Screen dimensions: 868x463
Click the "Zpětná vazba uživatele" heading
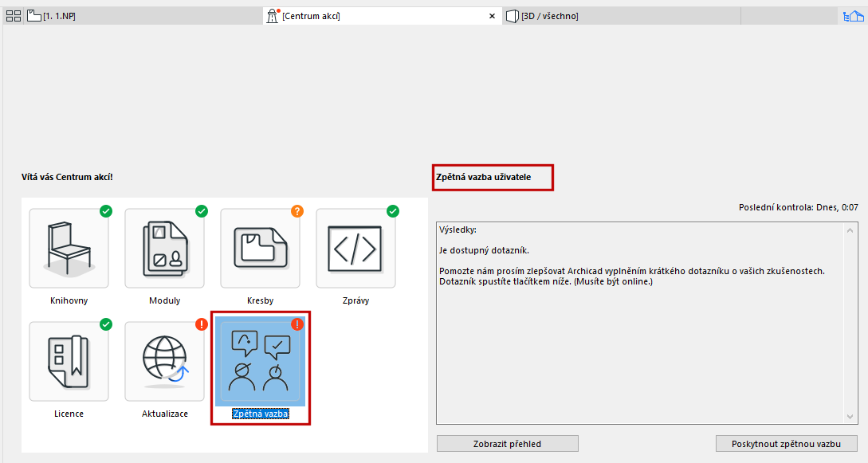(483, 177)
